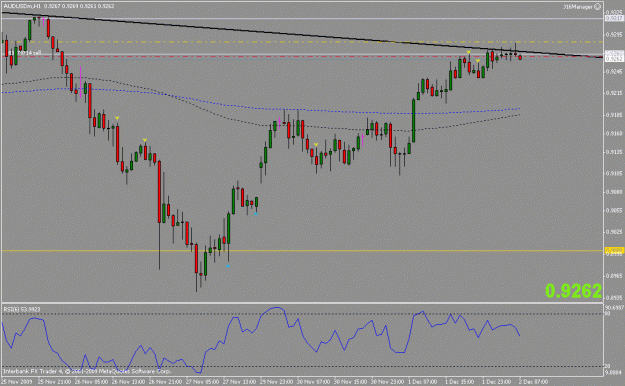
Task: Select the black descending trendline
Action: 302,35
